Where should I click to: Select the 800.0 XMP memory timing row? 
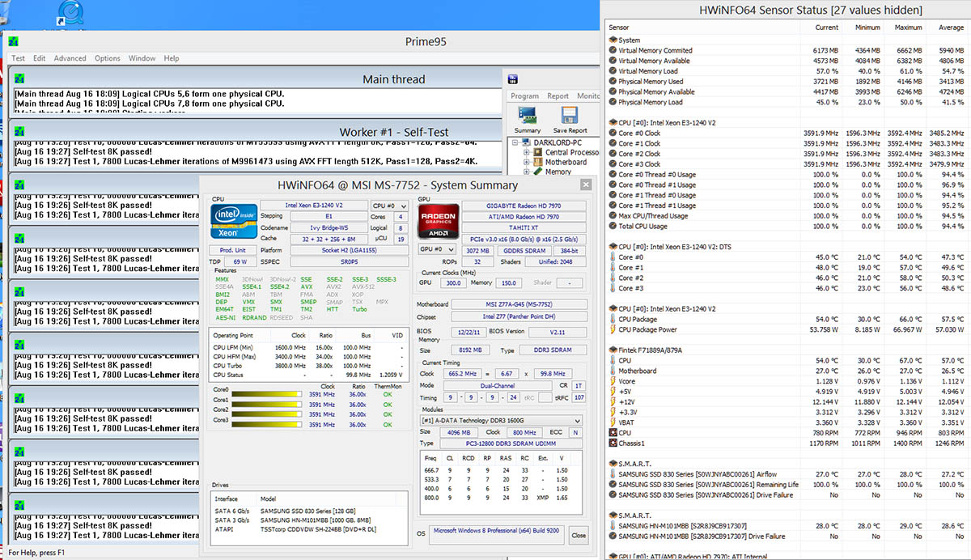pyautogui.click(x=500, y=499)
